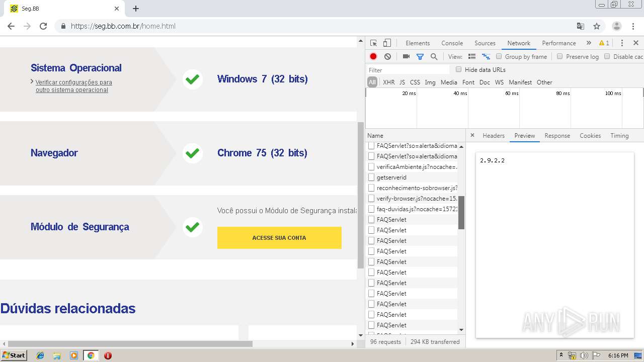The image size is (644, 362).
Task: Show more DevTools tabs chevron
Action: [x=589, y=43]
